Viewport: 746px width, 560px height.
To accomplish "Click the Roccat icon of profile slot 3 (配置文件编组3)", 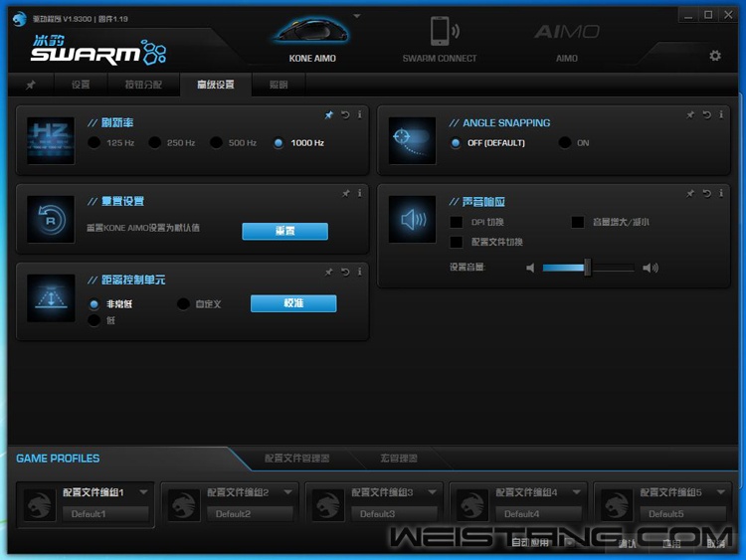I will click(x=328, y=505).
